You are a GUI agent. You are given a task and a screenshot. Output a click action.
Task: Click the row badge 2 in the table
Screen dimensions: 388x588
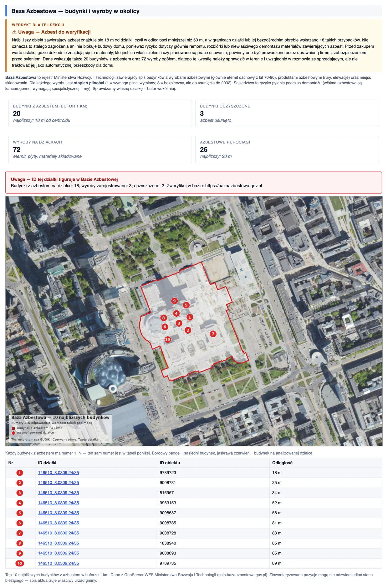pyautogui.click(x=20, y=483)
